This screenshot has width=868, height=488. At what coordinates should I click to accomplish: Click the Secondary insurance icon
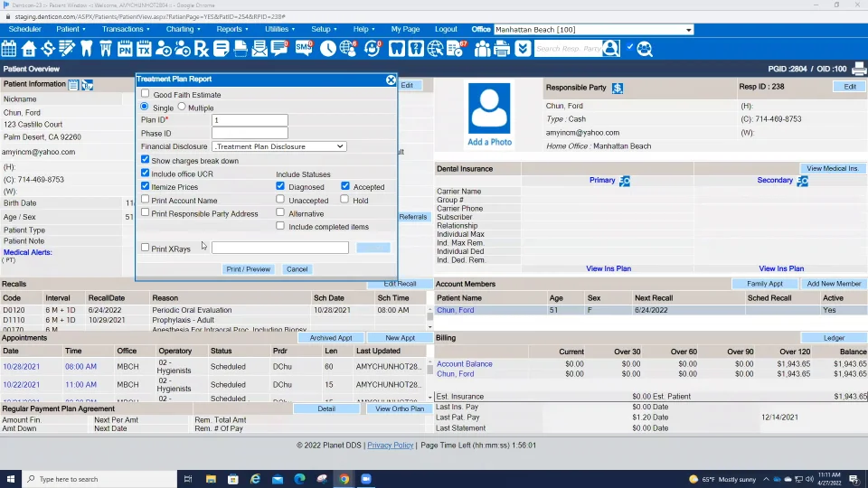click(x=803, y=181)
